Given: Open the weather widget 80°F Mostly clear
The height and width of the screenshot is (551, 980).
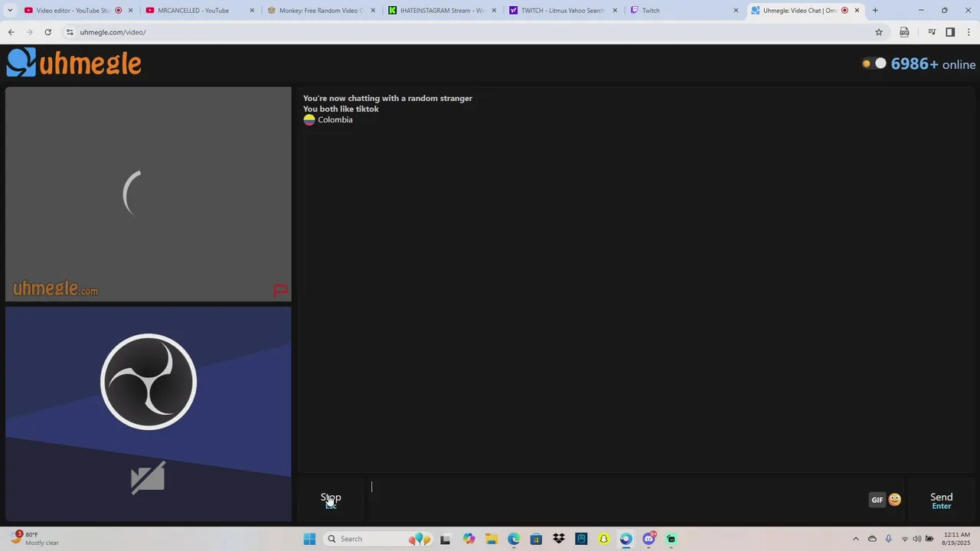Looking at the screenshot, I should click(x=35, y=539).
